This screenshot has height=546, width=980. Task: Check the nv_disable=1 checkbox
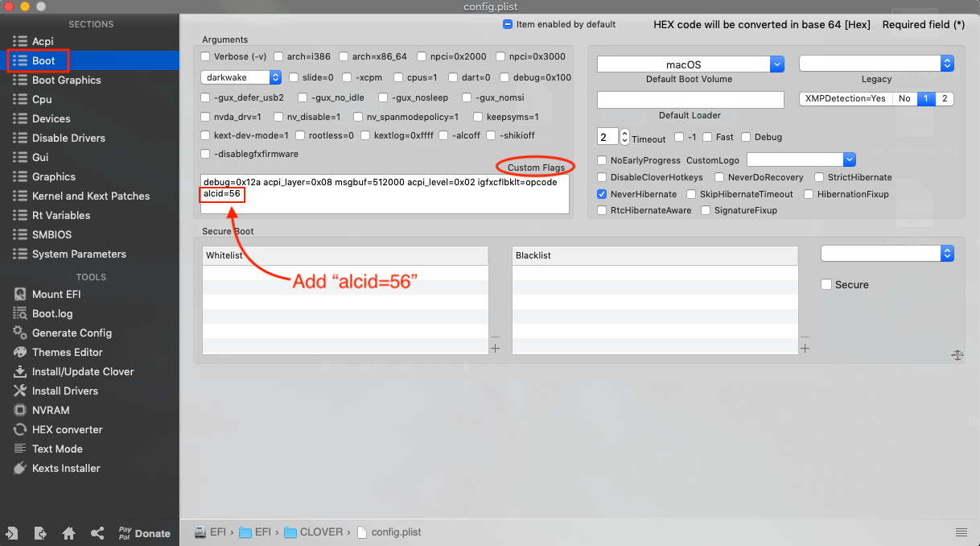278,117
